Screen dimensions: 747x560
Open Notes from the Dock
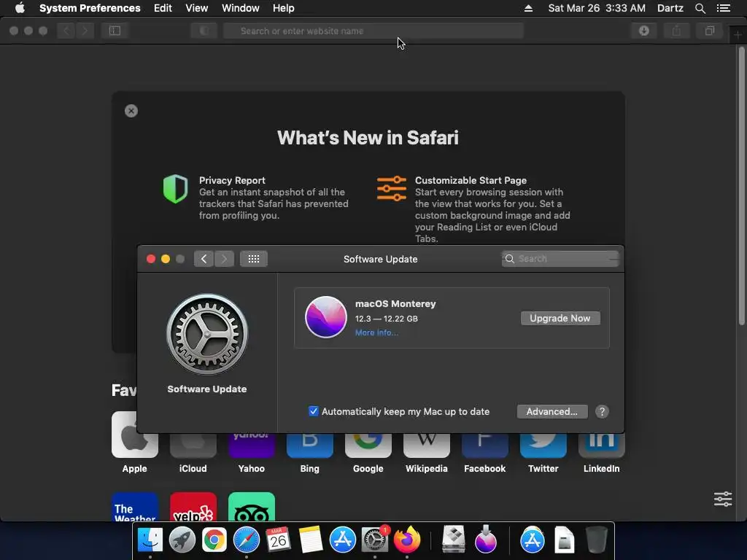click(x=310, y=540)
